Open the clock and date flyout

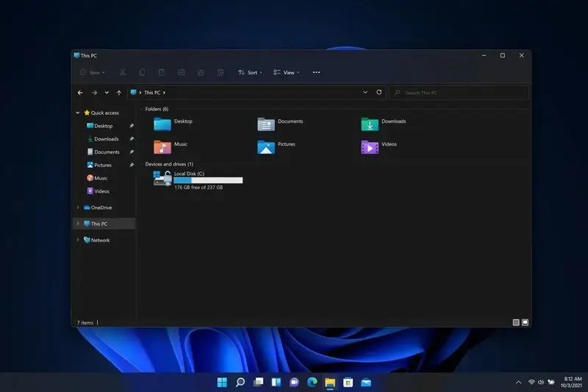point(572,382)
